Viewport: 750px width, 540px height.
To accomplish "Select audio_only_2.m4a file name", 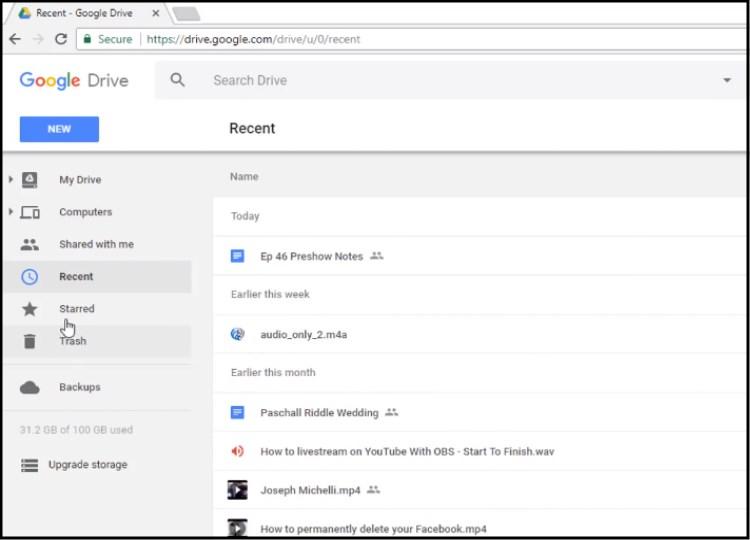I will coord(304,334).
